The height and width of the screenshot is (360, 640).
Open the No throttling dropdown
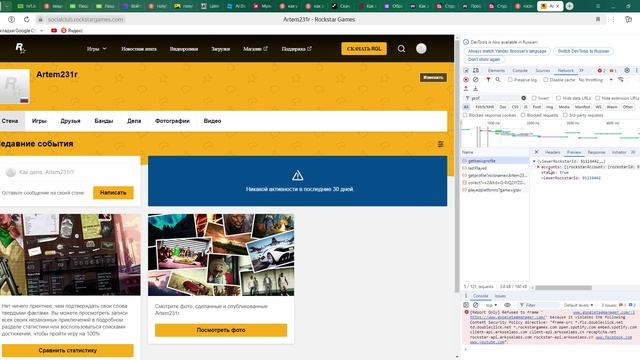pyautogui.click(x=596, y=80)
